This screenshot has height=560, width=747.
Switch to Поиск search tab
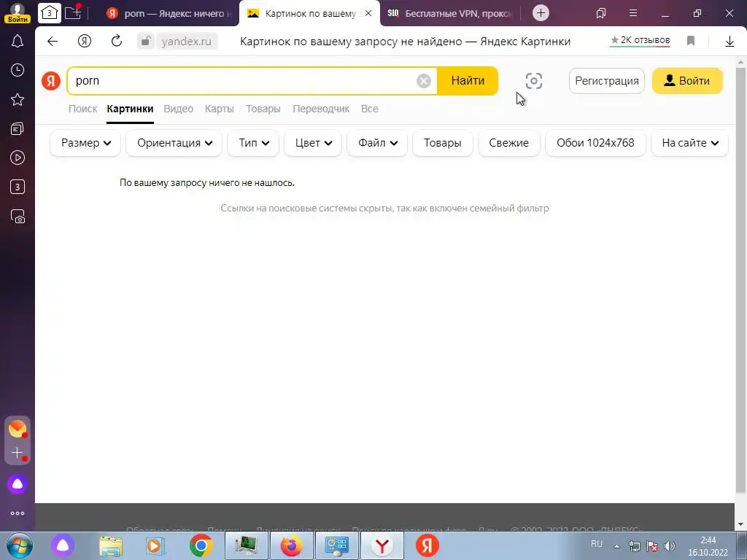(83, 109)
